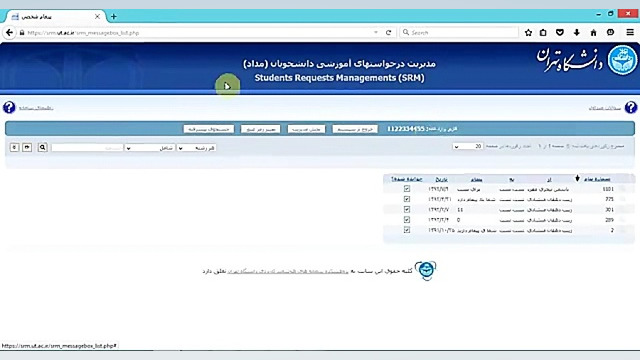Toggle the read checkbox for message 1101
This screenshot has width=640, height=360.
point(407,189)
